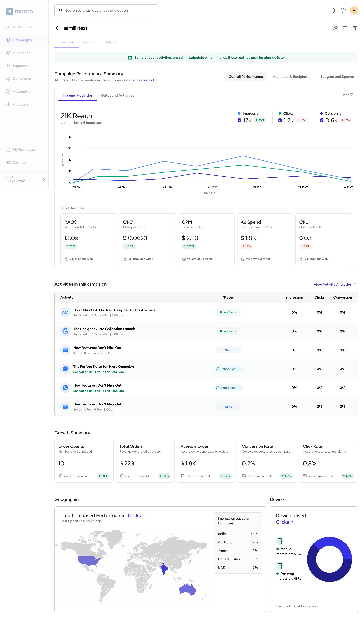
Task: Click the calendar icon in schedule notice banner
Action: 130,58
